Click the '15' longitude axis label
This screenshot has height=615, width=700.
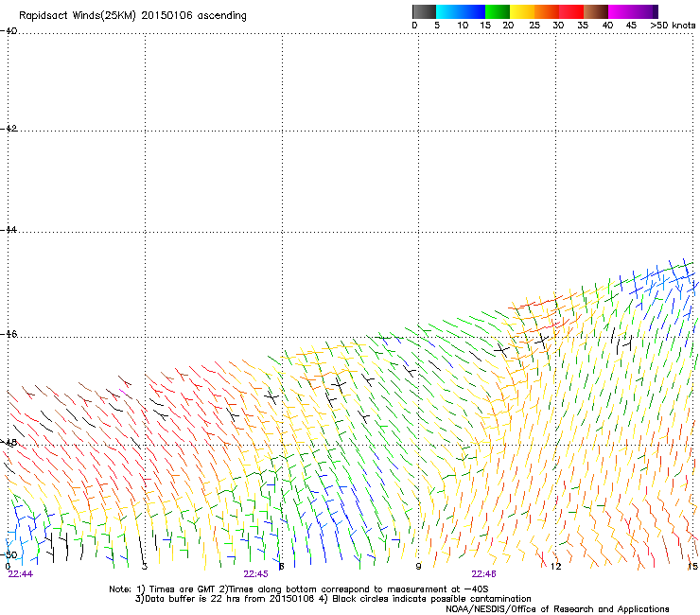pyautogui.click(x=692, y=567)
